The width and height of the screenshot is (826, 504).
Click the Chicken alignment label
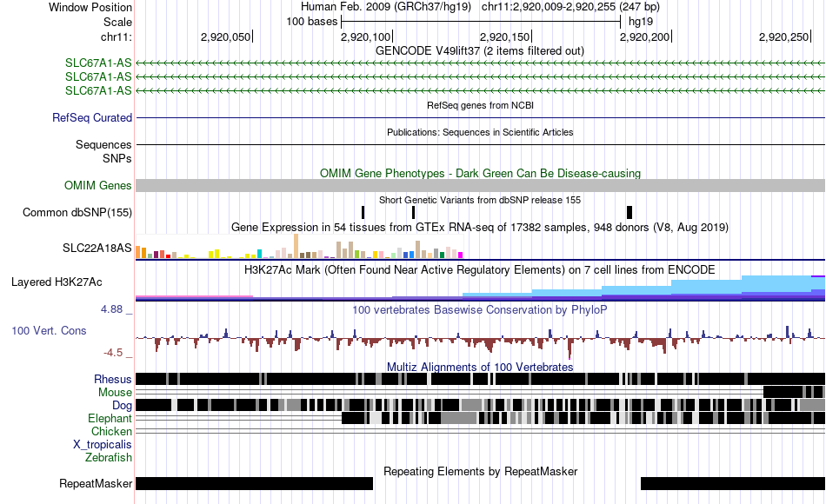[111, 431]
